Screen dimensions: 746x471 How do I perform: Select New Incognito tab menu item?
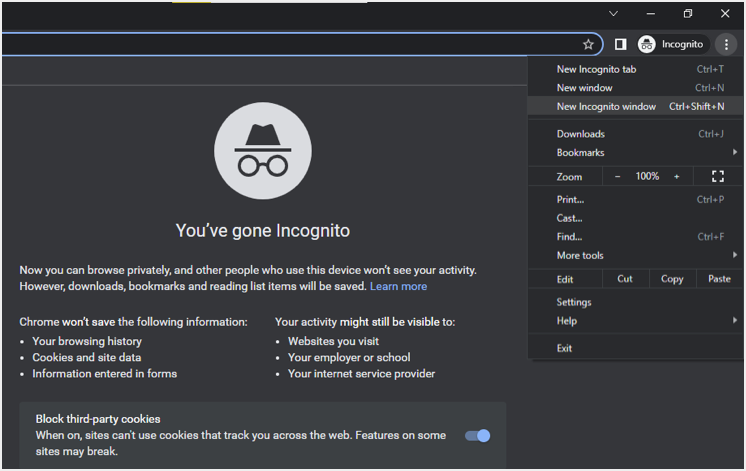tap(596, 69)
